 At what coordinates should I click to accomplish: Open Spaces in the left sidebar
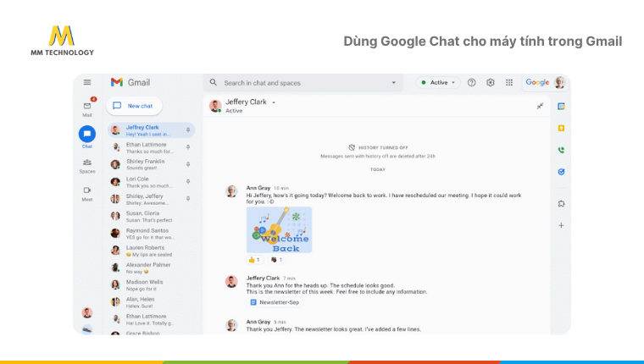pyautogui.click(x=87, y=166)
